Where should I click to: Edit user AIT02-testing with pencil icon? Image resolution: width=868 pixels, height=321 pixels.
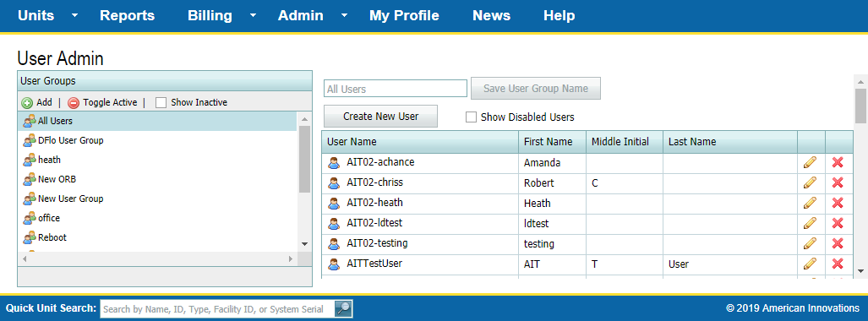coord(810,243)
